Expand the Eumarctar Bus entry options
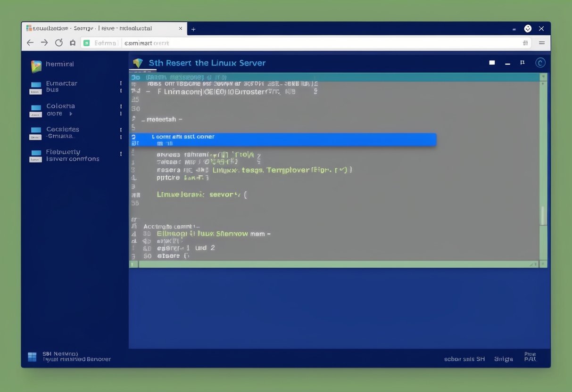Viewport: 572px width, 392px height. click(121, 87)
